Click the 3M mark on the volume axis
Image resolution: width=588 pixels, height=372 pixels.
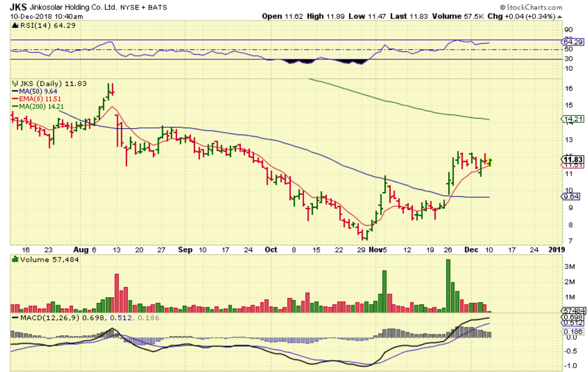point(570,267)
